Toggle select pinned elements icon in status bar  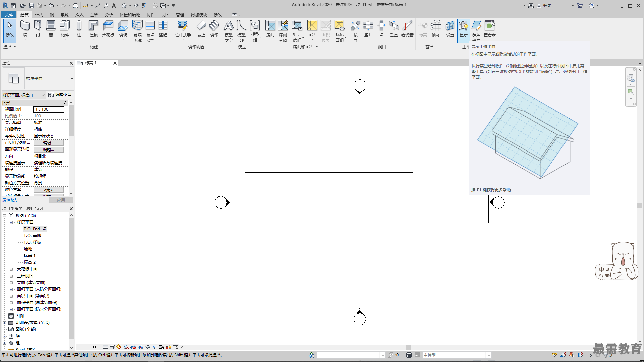[x=572, y=355]
